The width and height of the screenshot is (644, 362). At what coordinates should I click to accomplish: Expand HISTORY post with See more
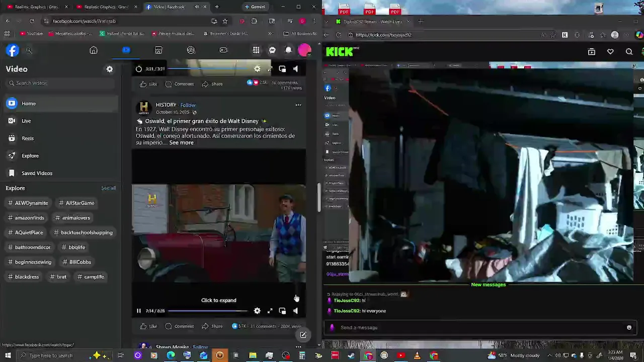(181, 143)
